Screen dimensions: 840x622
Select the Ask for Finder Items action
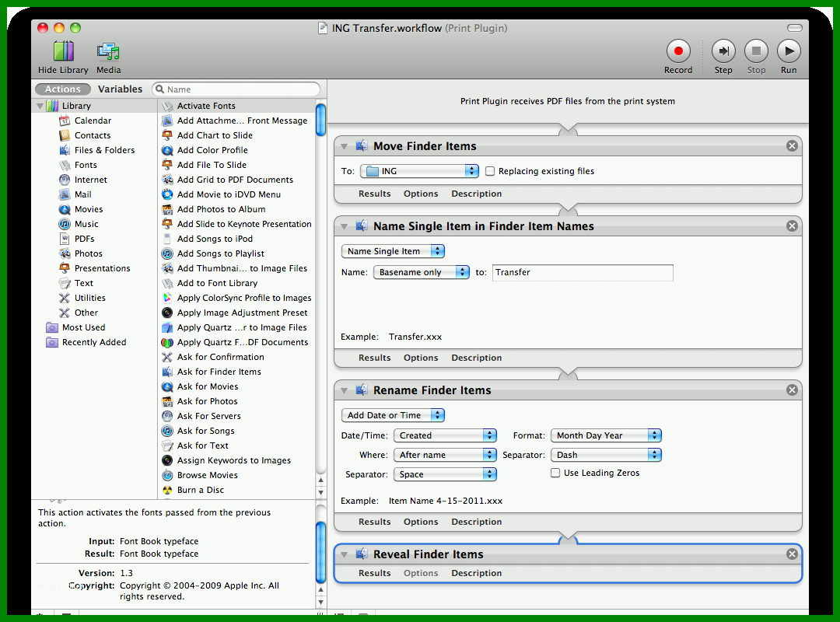pos(236,372)
